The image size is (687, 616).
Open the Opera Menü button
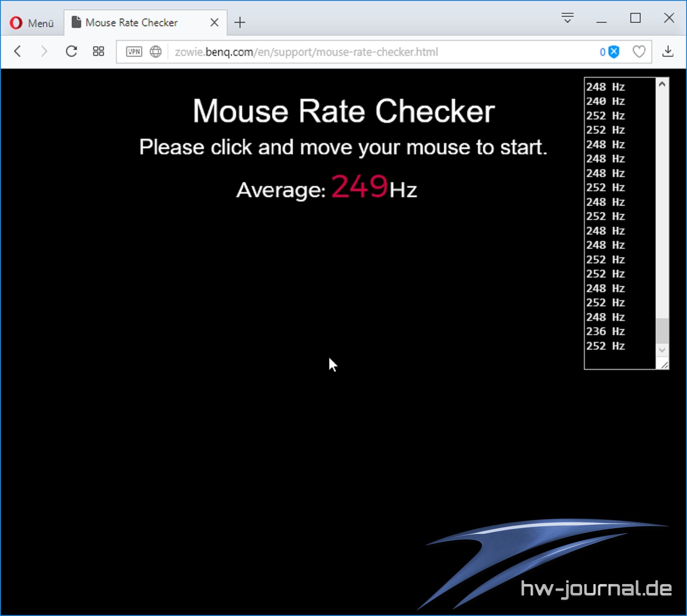[x=32, y=23]
